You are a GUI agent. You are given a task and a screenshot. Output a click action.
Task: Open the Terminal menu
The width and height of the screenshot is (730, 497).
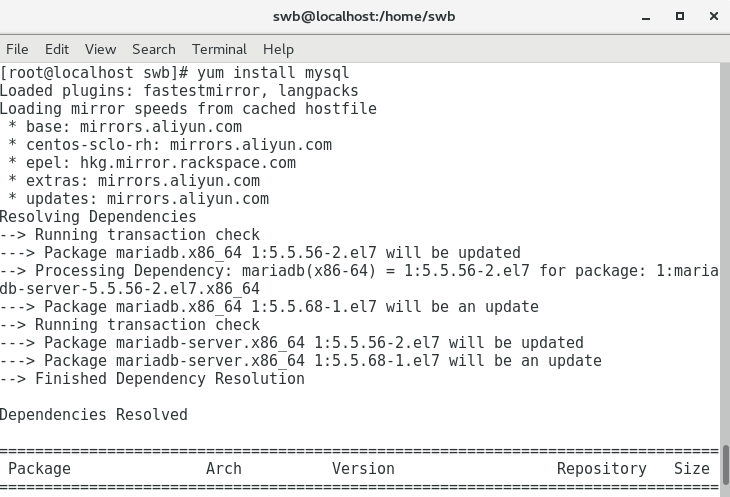[x=219, y=49]
